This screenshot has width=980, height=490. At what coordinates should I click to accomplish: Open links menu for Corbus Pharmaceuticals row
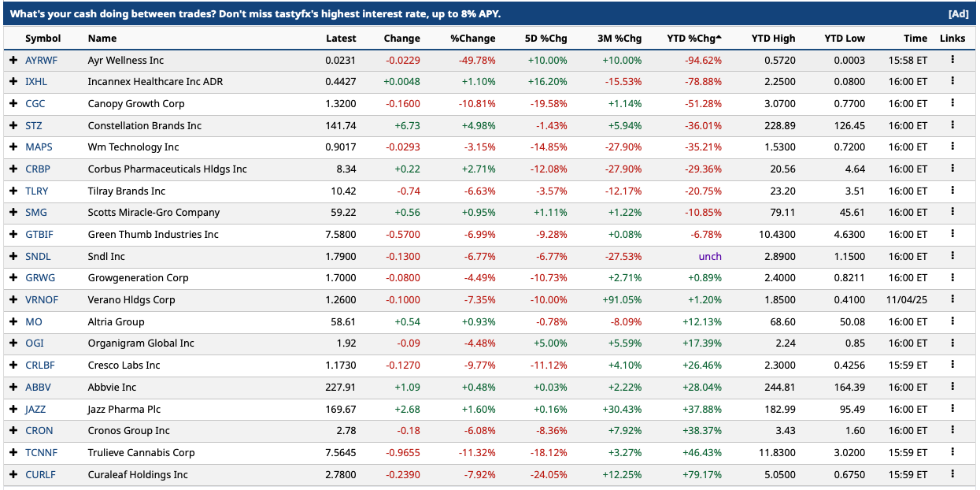coord(952,169)
